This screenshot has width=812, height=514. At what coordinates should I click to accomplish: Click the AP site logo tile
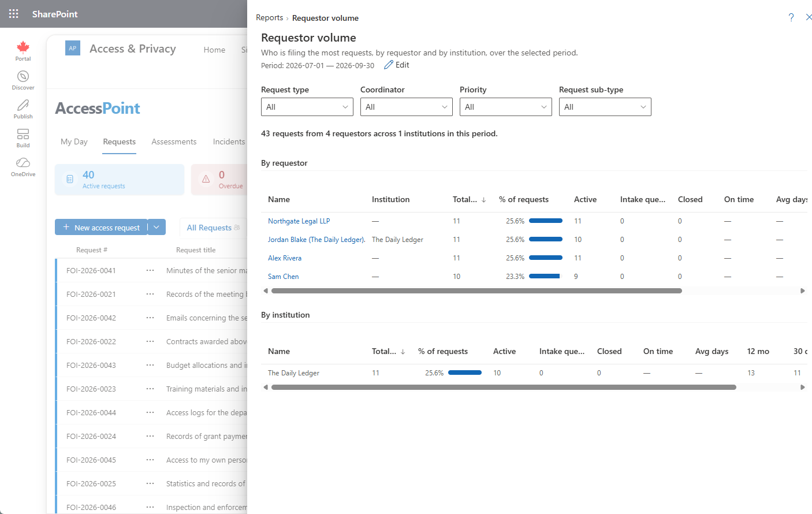73,49
